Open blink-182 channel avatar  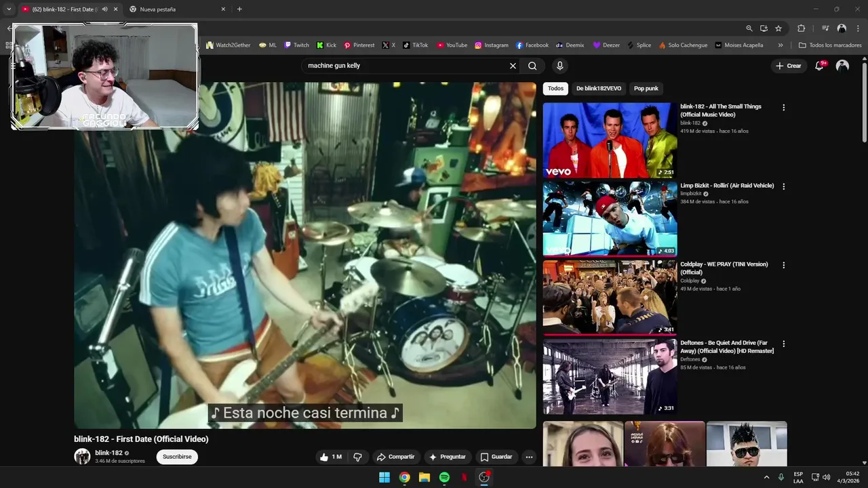(82, 456)
